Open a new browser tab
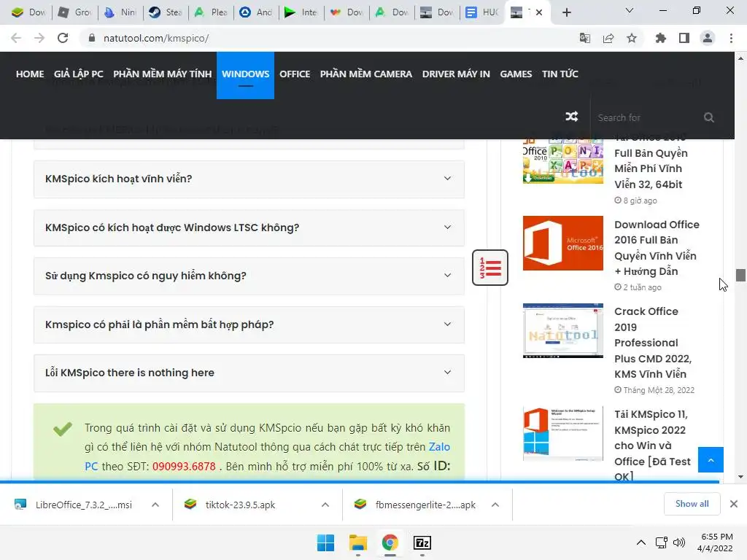Viewport: 747px width, 560px height. coord(566,12)
